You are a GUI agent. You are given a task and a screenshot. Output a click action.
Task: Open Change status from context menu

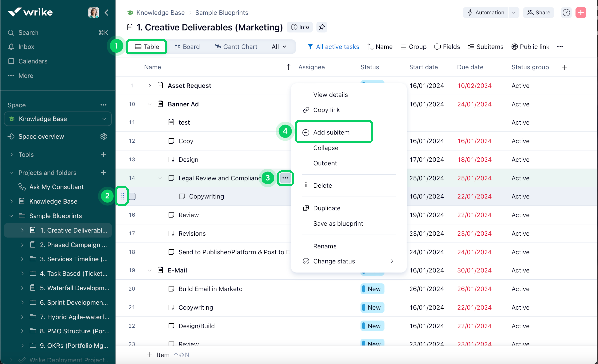334,261
